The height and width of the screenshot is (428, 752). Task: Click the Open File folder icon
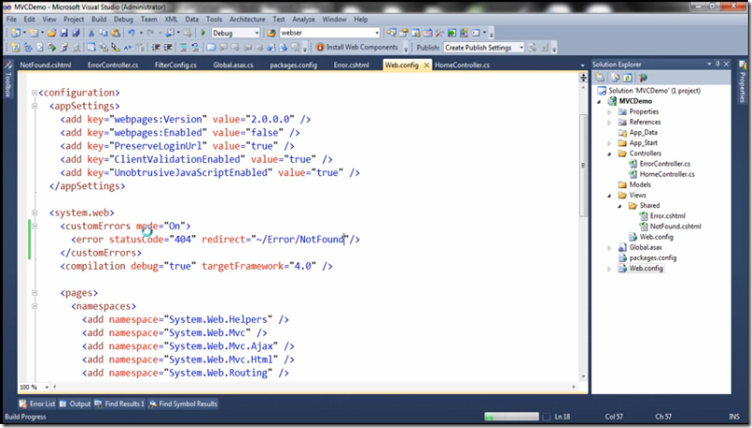(x=51, y=33)
